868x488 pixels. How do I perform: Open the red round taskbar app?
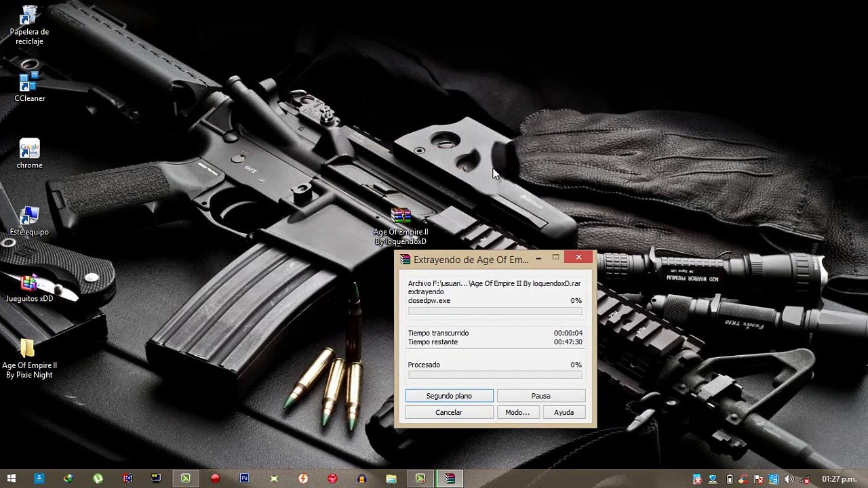click(332, 479)
